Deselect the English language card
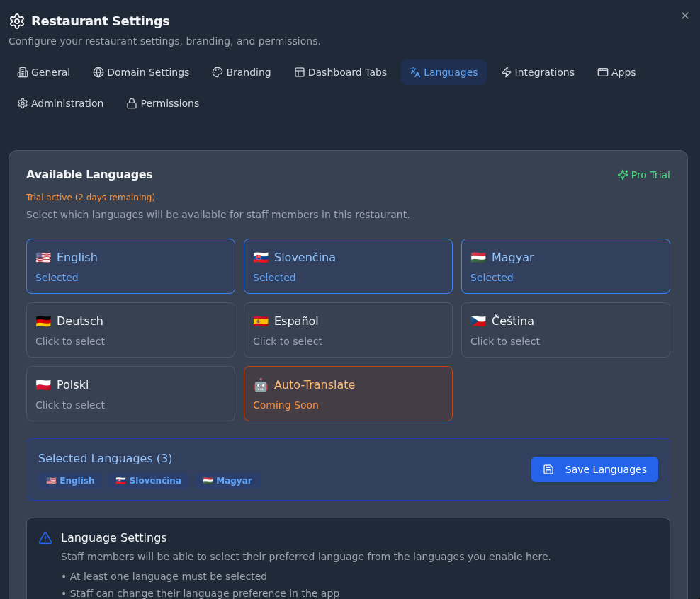Image resolution: width=700 pixels, height=599 pixels. pos(131,266)
